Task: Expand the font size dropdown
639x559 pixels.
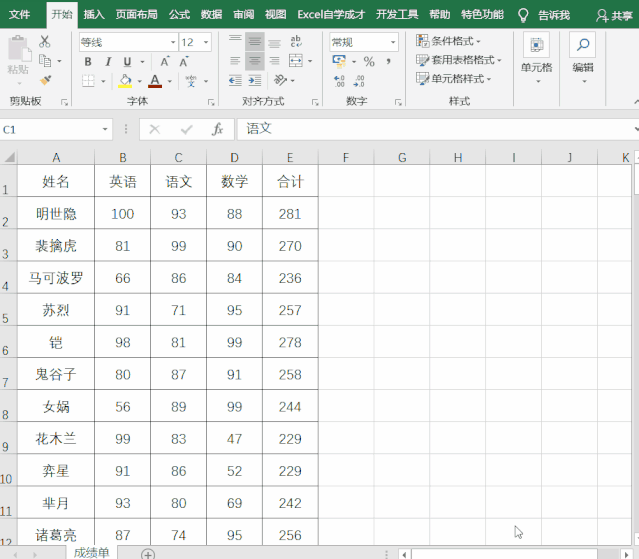Action: pyautogui.click(x=206, y=43)
